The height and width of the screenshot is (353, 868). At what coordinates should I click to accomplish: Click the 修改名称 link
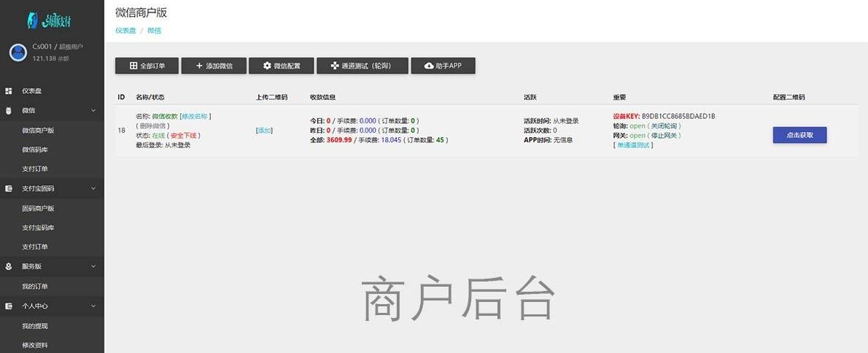[195, 116]
